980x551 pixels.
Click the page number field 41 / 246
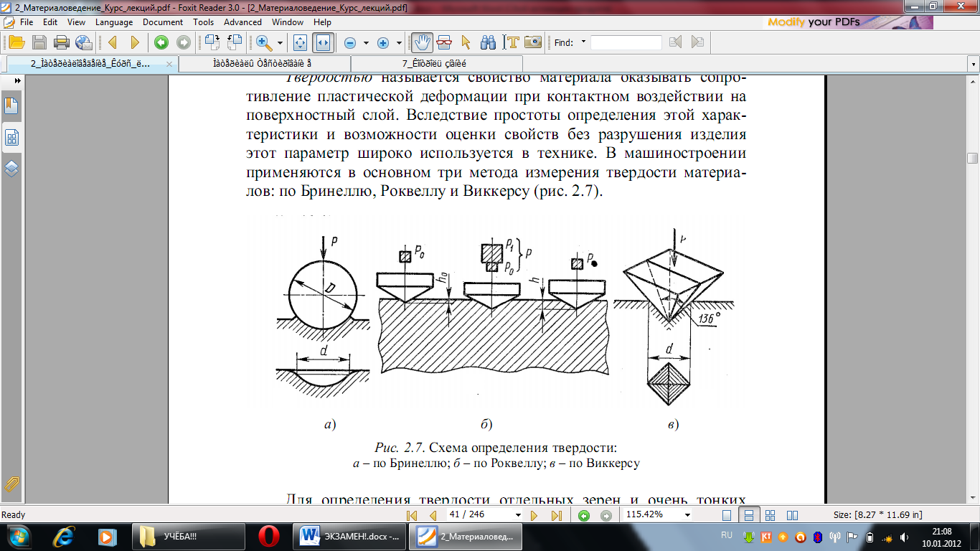(x=479, y=515)
